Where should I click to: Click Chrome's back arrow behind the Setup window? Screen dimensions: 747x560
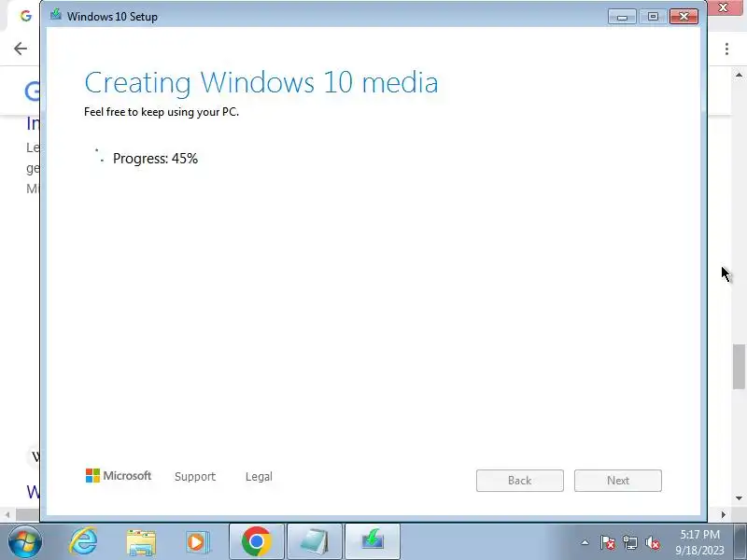pos(21,49)
